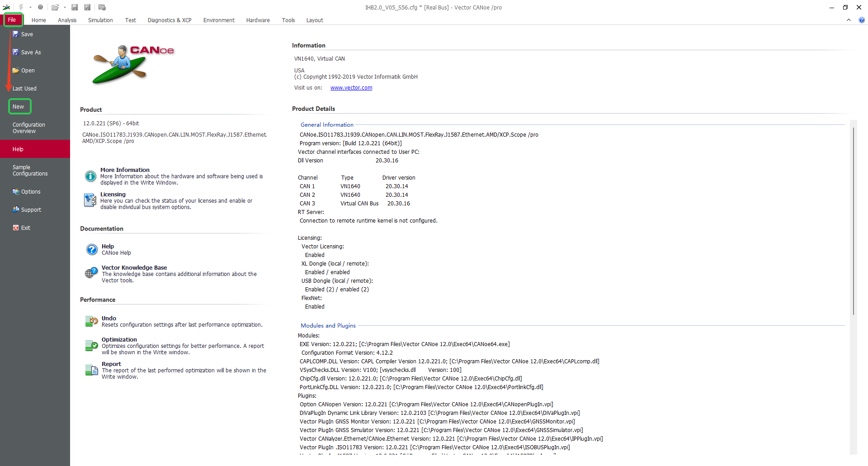
Task: Click 'Configuration Format Version: 4.12.2' line
Action: click(347, 353)
